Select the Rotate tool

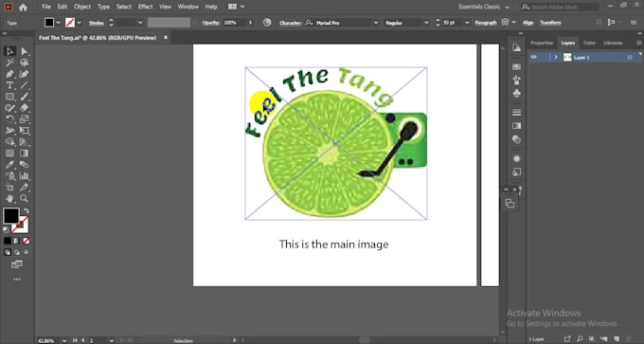pos(9,119)
